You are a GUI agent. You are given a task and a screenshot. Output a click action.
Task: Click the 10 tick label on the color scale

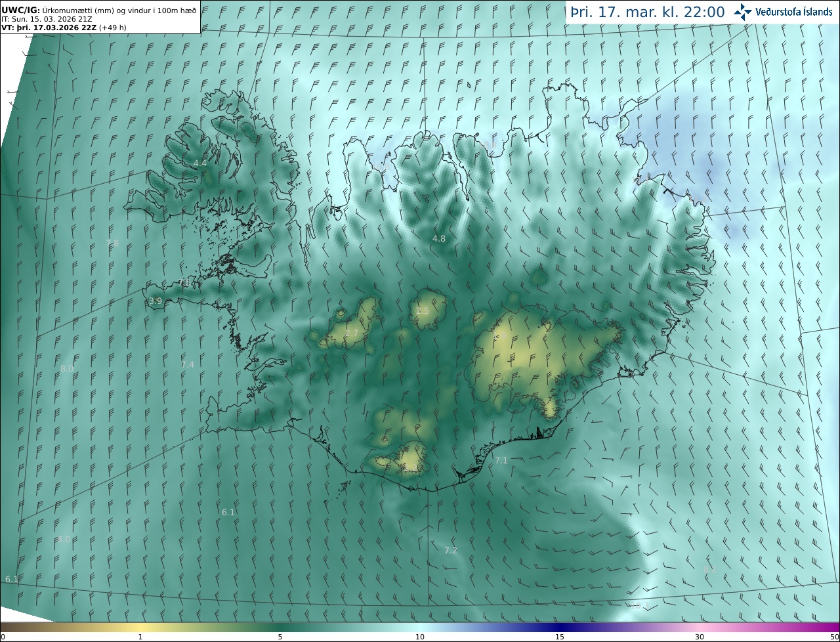pos(420,637)
